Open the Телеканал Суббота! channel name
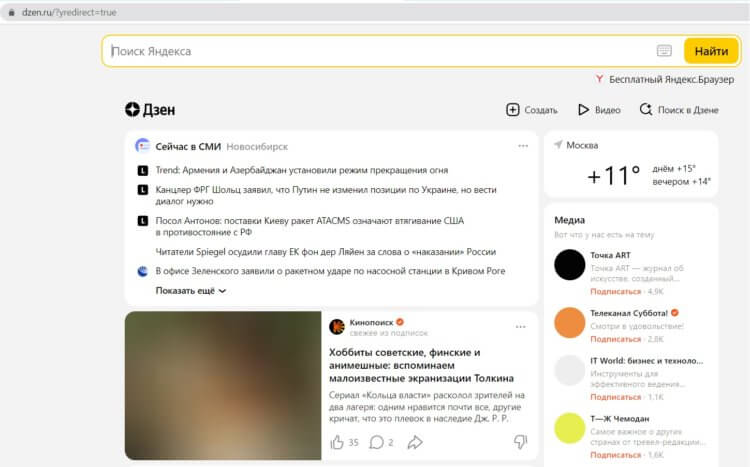Image resolution: width=750 pixels, height=467 pixels. pos(629,313)
